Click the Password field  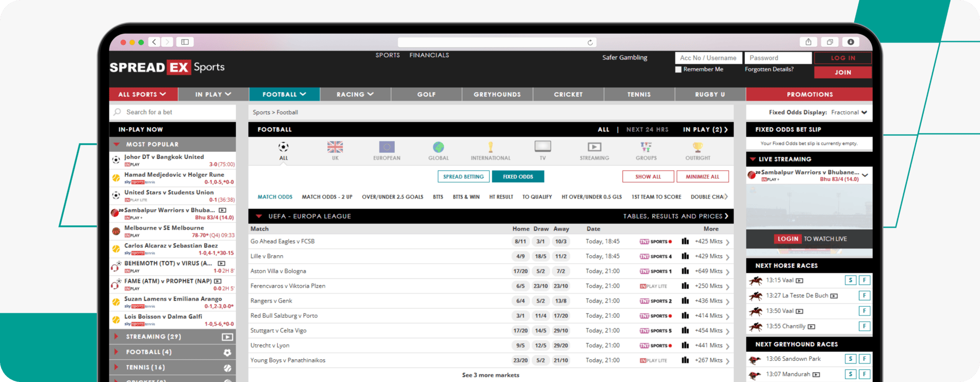pos(778,58)
